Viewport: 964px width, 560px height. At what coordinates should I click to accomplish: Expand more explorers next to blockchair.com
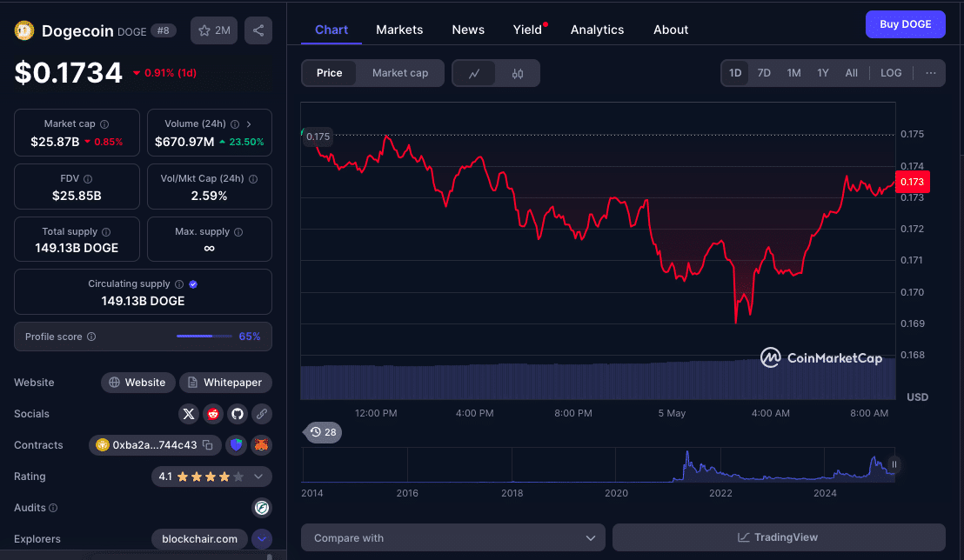(x=262, y=539)
